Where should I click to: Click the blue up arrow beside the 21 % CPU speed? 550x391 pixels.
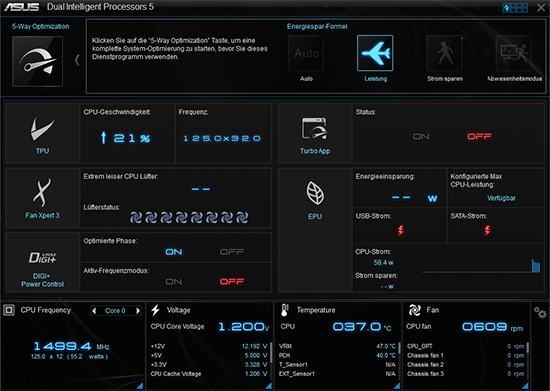103,138
